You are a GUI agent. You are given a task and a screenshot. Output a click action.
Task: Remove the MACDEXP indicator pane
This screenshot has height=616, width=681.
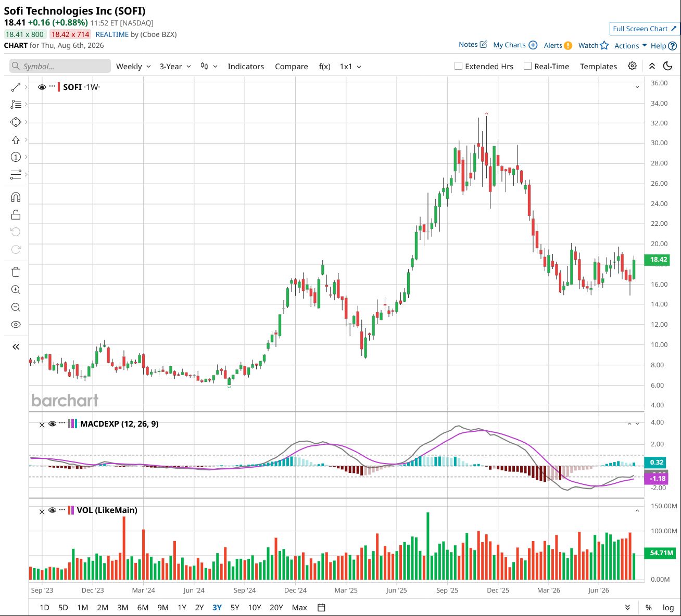tap(42, 425)
